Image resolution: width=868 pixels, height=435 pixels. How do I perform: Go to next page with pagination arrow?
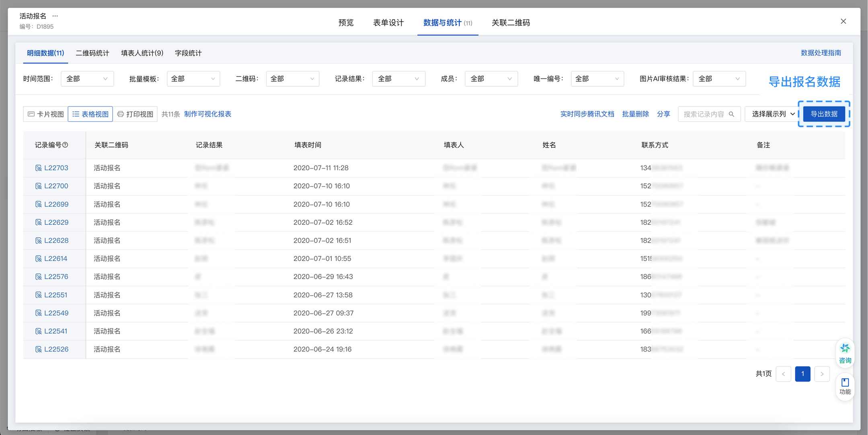click(822, 374)
